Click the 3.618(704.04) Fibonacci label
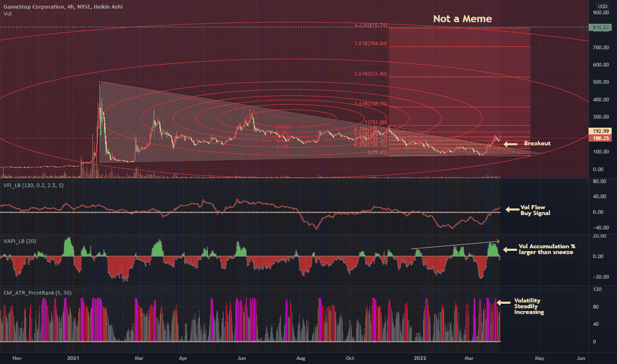Screen dimensions: 617x364 [370, 43]
